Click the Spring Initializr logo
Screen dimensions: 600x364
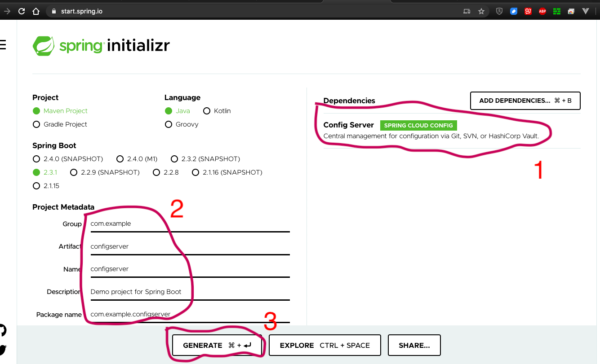(101, 46)
